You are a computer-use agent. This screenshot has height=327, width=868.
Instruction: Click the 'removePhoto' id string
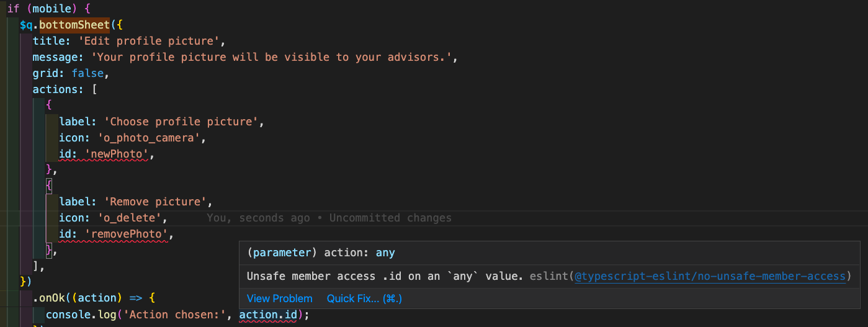[x=127, y=234]
